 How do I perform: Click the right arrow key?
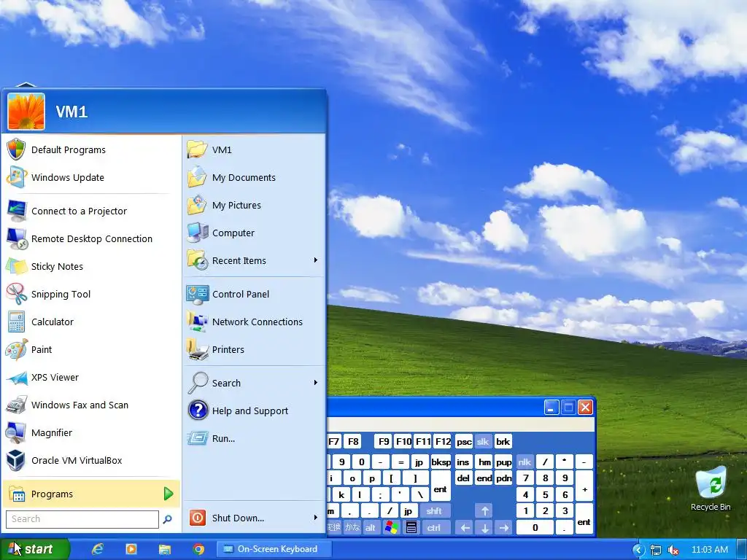pos(504,528)
